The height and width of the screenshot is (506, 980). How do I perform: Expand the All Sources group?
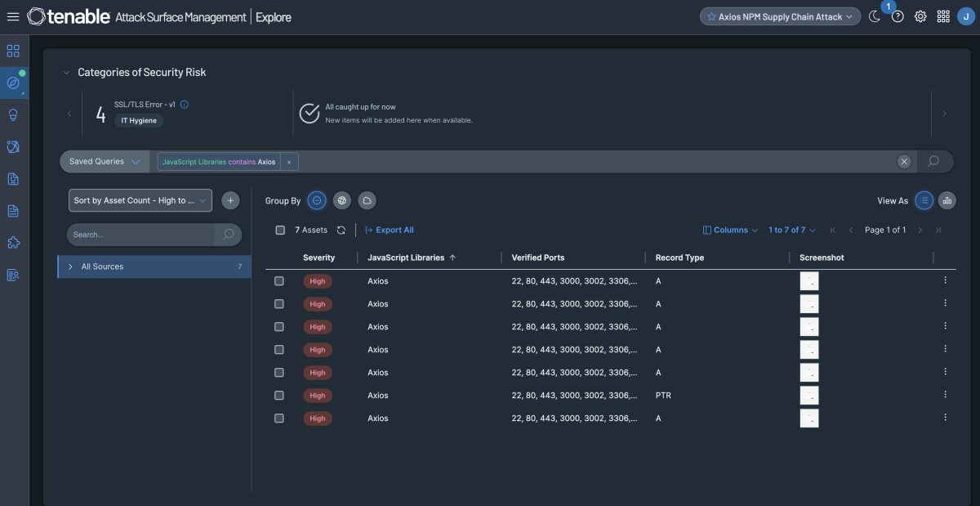coord(69,266)
